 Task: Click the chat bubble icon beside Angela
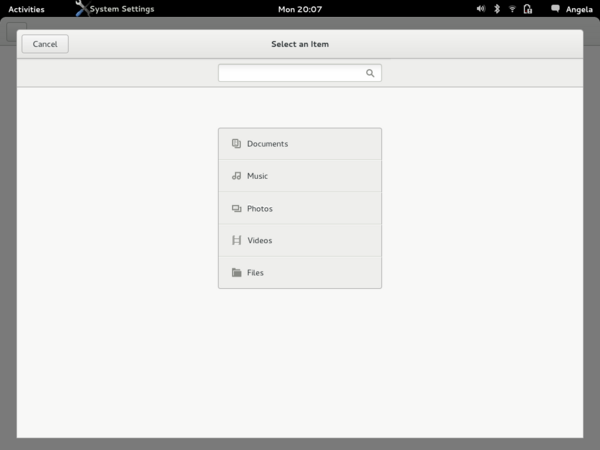click(x=555, y=9)
